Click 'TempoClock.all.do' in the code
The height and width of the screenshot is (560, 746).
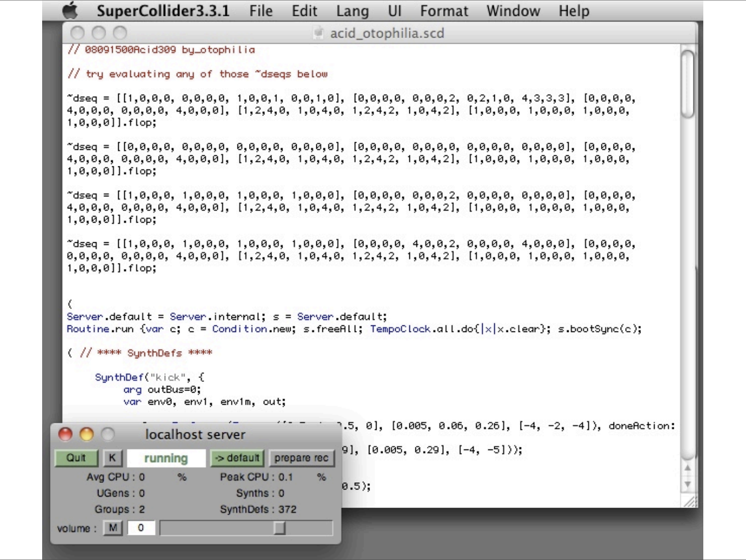(x=422, y=329)
